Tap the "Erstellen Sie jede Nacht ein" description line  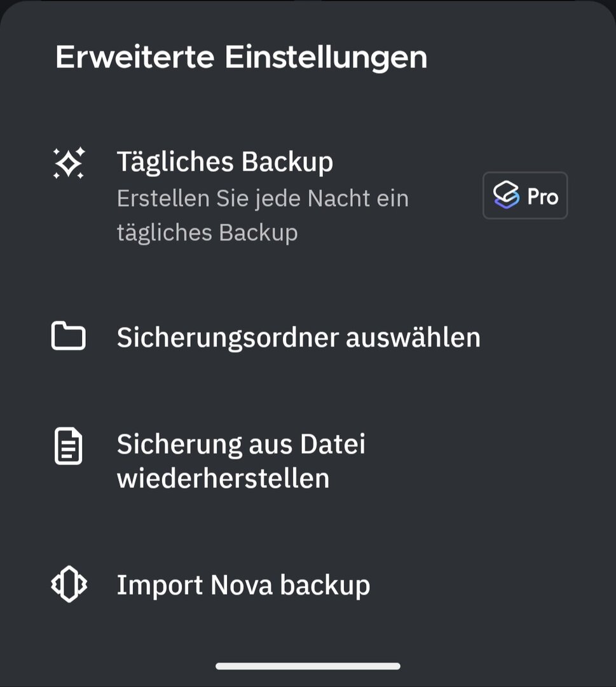[x=263, y=198]
